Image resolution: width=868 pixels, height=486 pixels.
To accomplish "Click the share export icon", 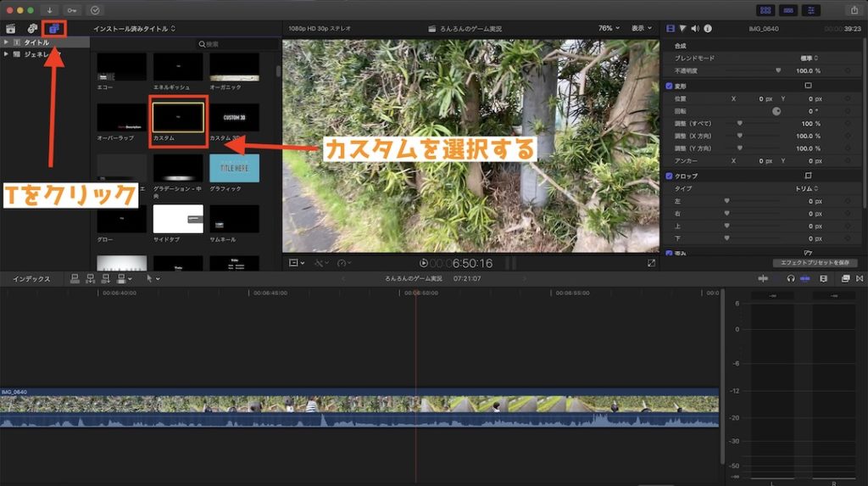I will (x=854, y=10).
